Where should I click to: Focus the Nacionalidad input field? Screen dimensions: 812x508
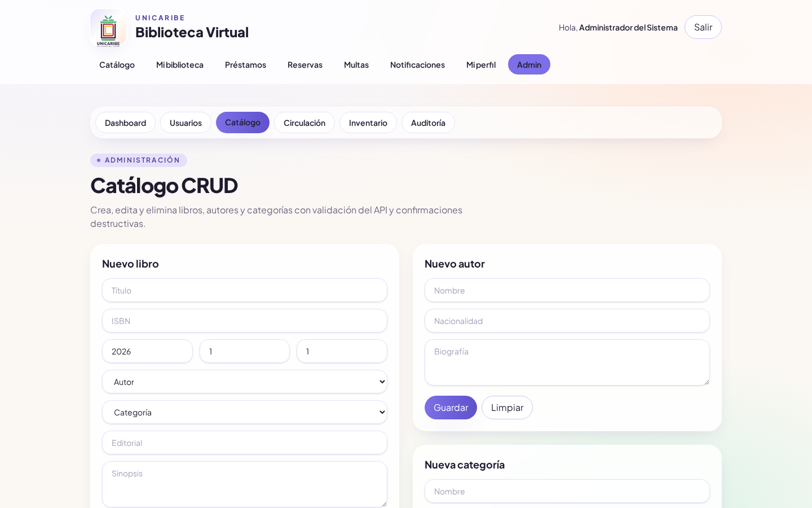click(567, 321)
